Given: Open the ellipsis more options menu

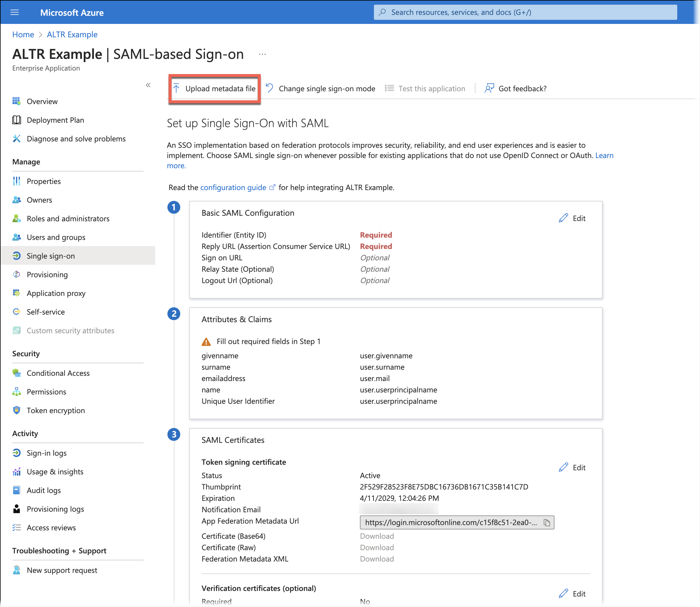Looking at the screenshot, I should tap(262, 54).
